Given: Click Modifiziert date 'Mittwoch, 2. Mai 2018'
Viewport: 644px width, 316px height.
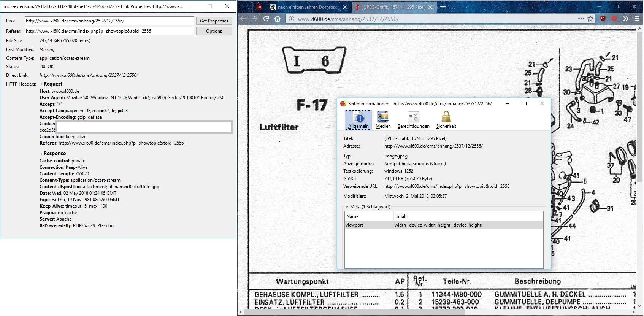Looking at the screenshot, I should (x=416, y=196).
